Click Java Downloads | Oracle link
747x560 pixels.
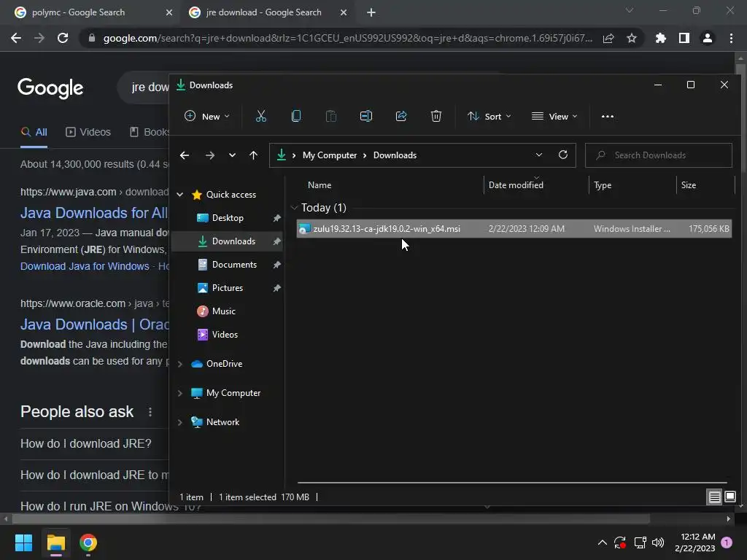95,324
